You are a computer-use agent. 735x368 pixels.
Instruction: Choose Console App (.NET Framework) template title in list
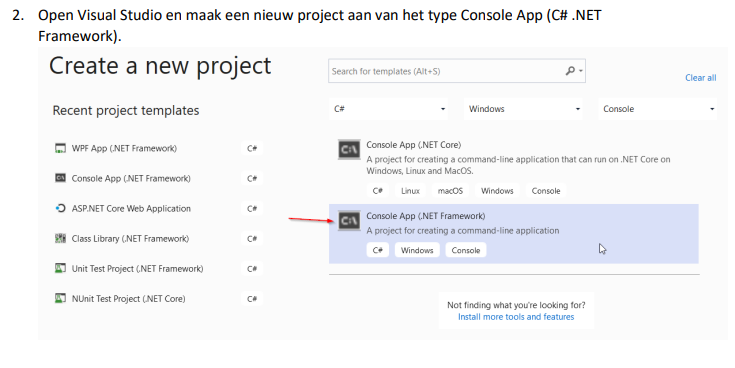pos(426,216)
